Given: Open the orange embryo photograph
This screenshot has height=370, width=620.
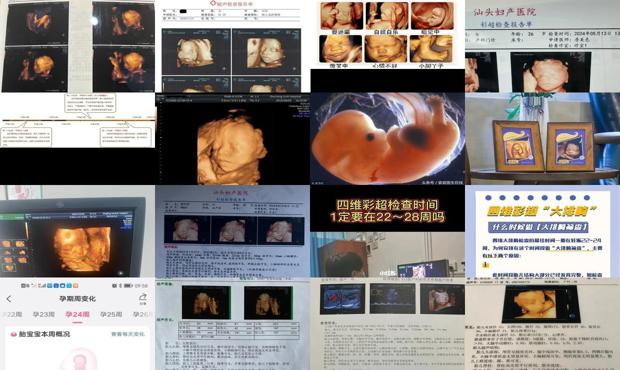Looking at the screenshot, I should (388, 139).
